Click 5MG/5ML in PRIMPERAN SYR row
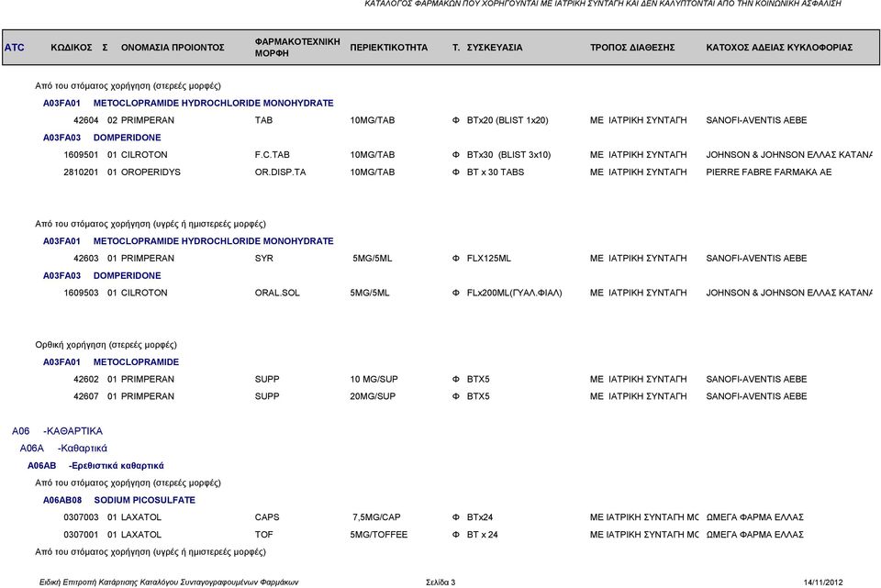Viewport: 881px width, 588px height. [372, 259]
